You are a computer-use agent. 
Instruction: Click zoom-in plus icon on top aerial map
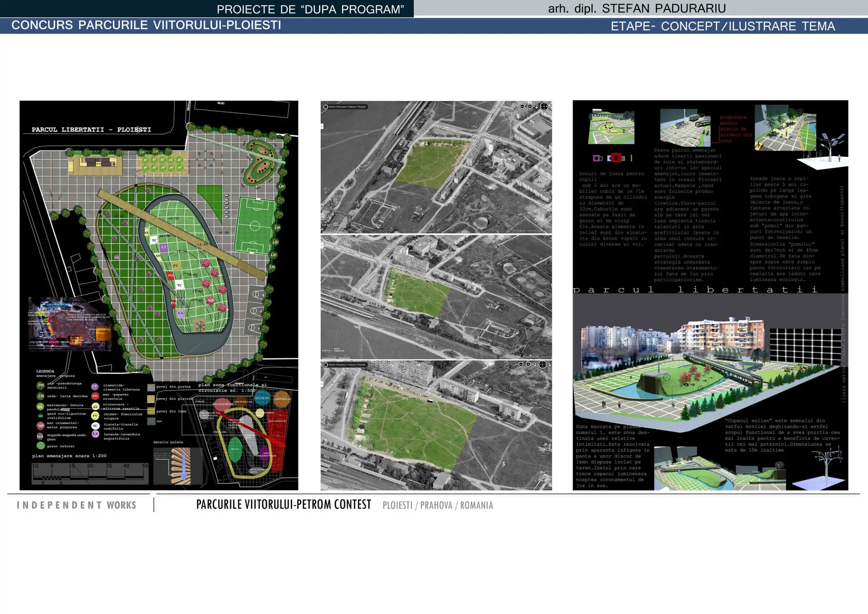pos(530,106)
